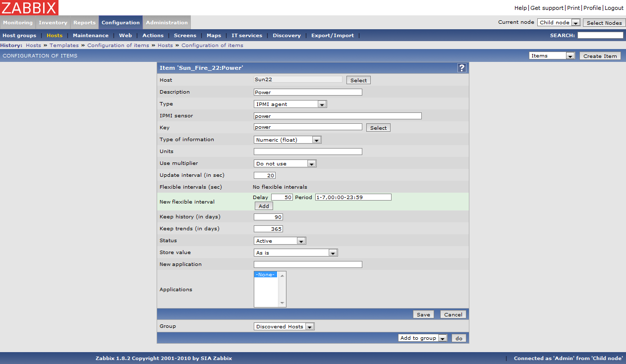This screenshot has width=626, height=364.
Task: Add the new flexible interval
Action: pyautogui.click(x=264, y=206)
